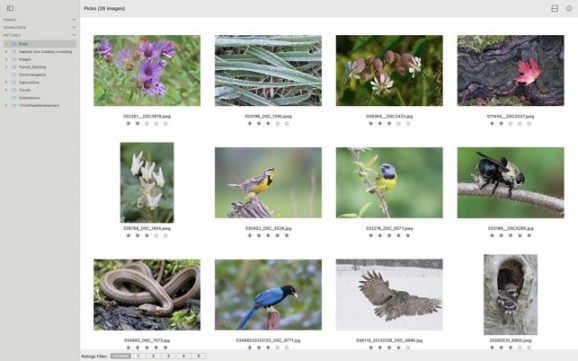Select rating filter segment 5
The height and width of the screenshot is (361, 578).
198,356
